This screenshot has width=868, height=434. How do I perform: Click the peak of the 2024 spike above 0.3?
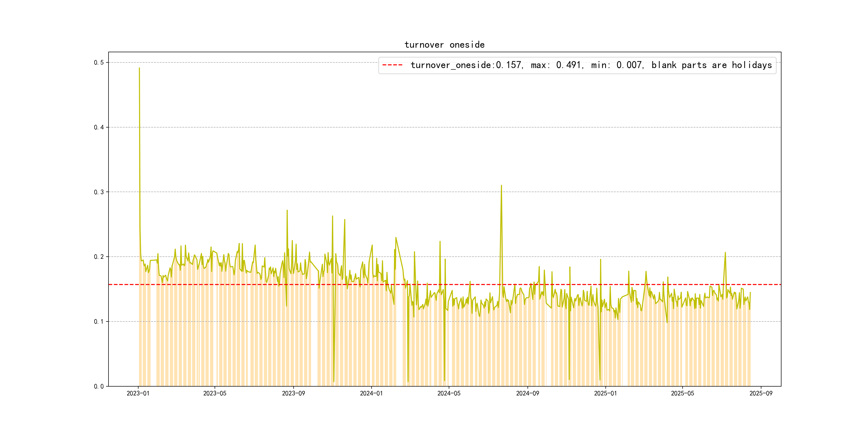501,186
